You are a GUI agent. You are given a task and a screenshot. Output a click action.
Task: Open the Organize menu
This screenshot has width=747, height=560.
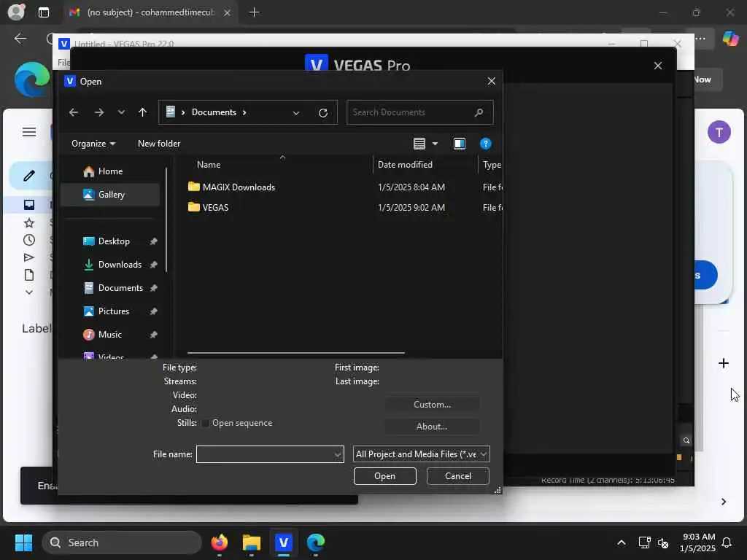93,144
